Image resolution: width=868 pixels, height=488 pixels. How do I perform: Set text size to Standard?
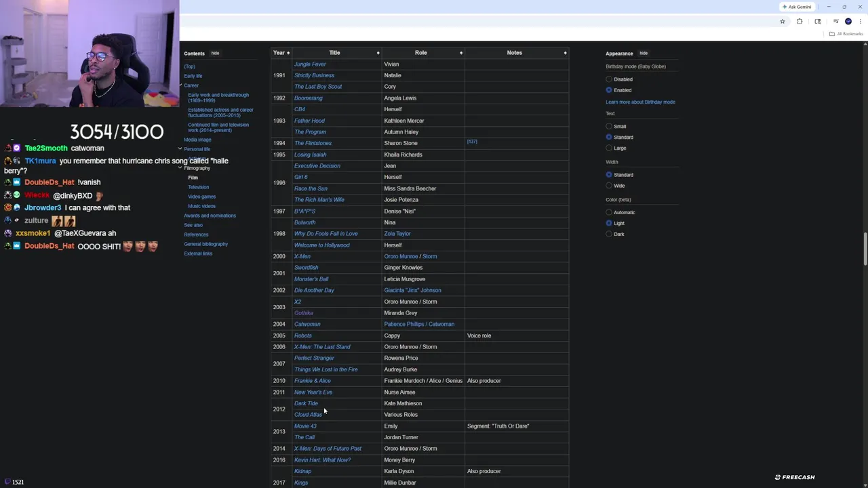click(609, 138)
